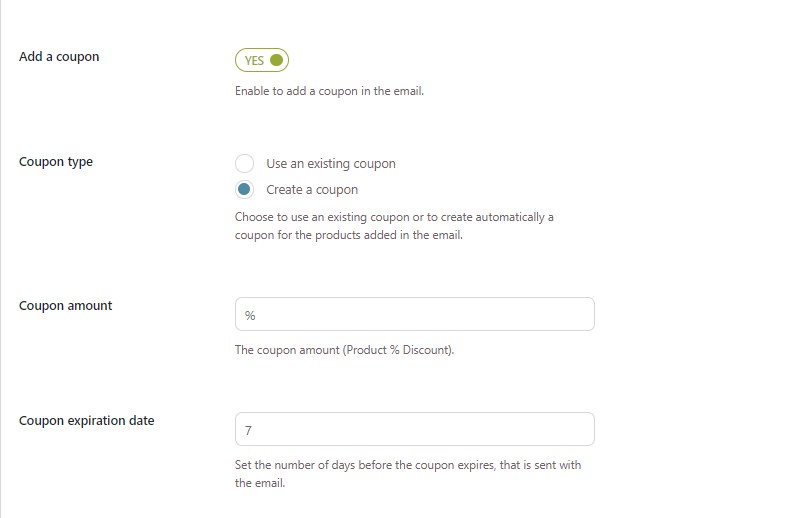Click the 'Product % Discount' help text
This screenshot has height=518, width=788.
344,351
